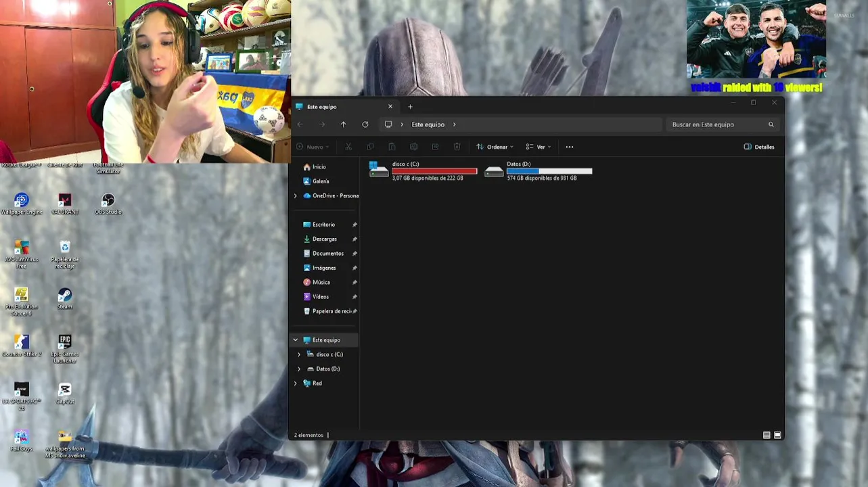868x487 pixels.
Task: Open AVG AntiVirus Free shortcut
Action: coord(22,254)
